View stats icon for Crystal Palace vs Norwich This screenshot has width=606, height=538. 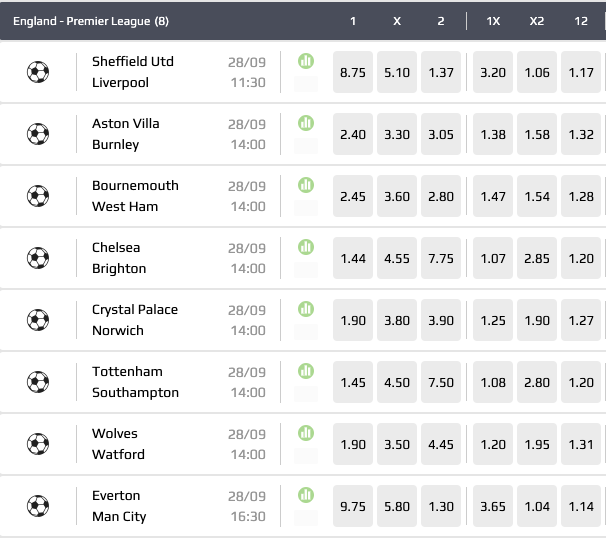click(x=306, y=309)
